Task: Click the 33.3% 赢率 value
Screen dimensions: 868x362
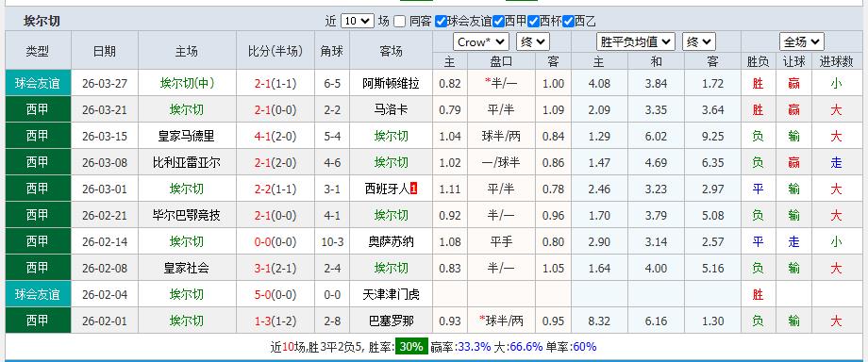Action: pyautogui.click(x=475, y=347)
